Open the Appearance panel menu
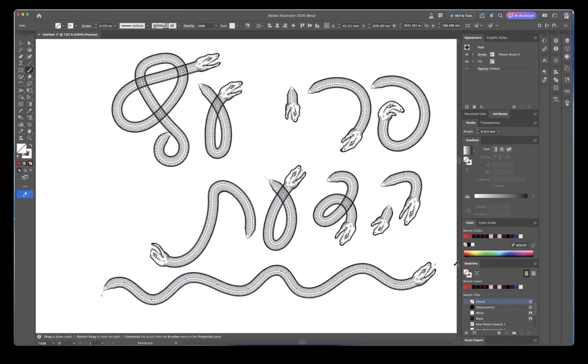Screen dimensions: 588x364 pos(535,37)
